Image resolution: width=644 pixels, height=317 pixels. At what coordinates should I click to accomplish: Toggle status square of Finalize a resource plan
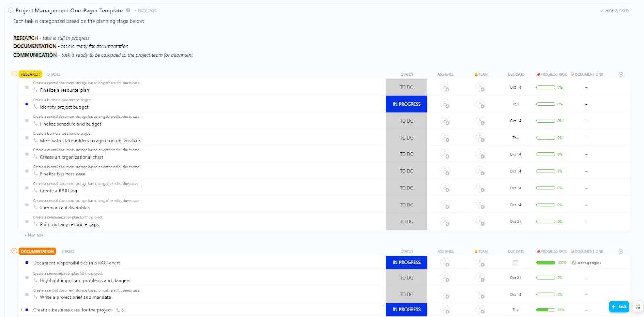coord(27,87)
